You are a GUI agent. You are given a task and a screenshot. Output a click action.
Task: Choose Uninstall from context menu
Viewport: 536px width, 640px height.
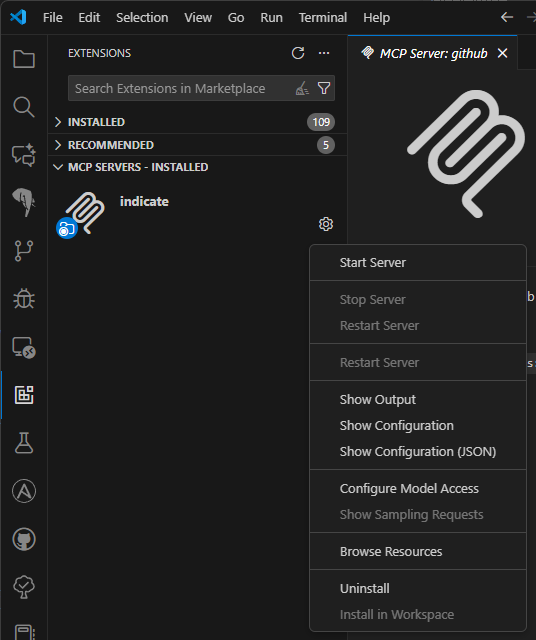[418, 589]
